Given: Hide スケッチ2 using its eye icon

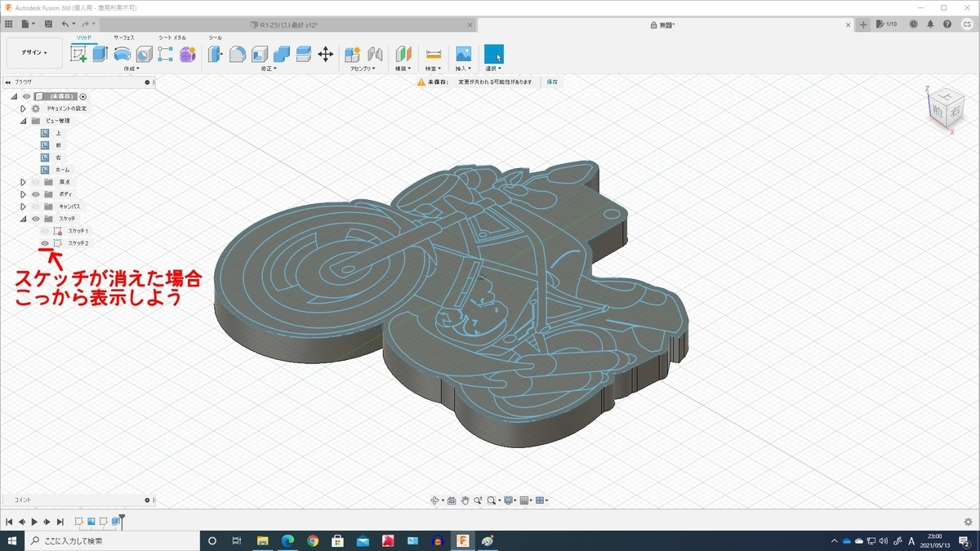Looking at the screenshot, I should tap(45, 243).
